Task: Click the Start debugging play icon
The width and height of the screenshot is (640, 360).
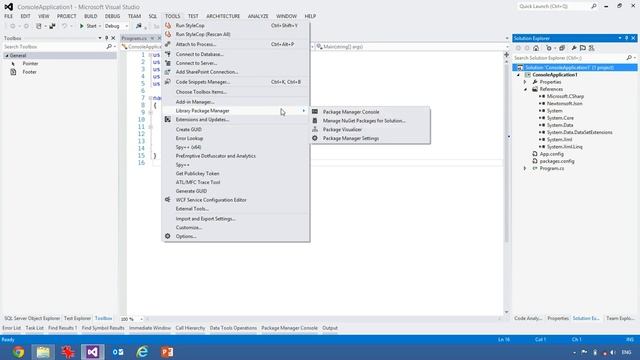Action: 82,26
